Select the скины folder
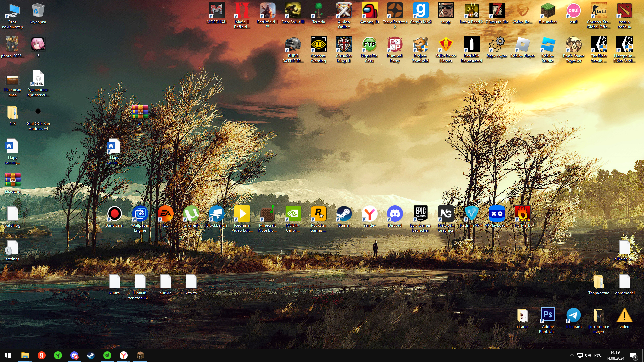Viewport: 644px width, 362px height. [x=522, y=318]
